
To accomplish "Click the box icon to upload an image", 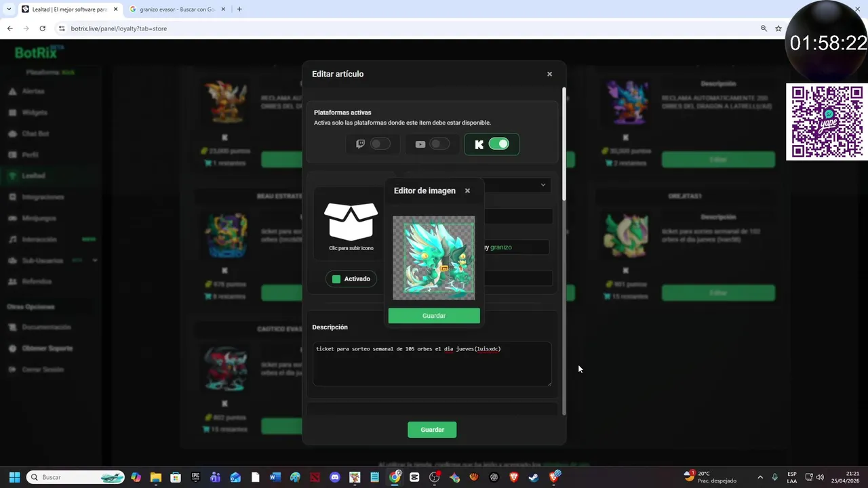I will coord(351,222).
